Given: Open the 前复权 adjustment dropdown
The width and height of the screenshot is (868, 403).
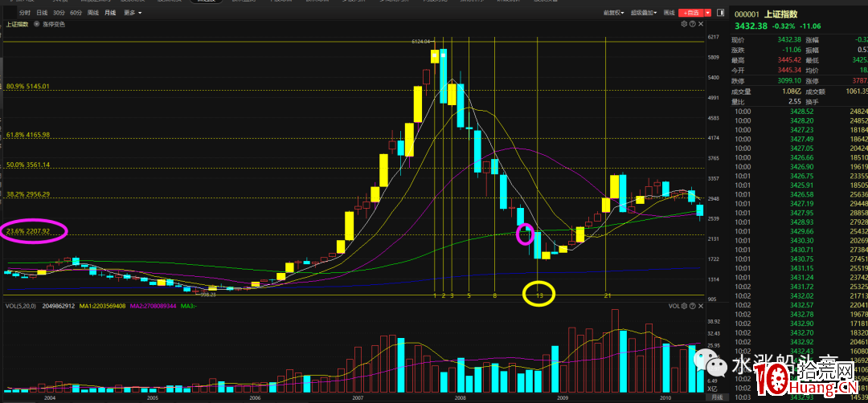Looking at the screenshot, I should [x=617, y=13].
